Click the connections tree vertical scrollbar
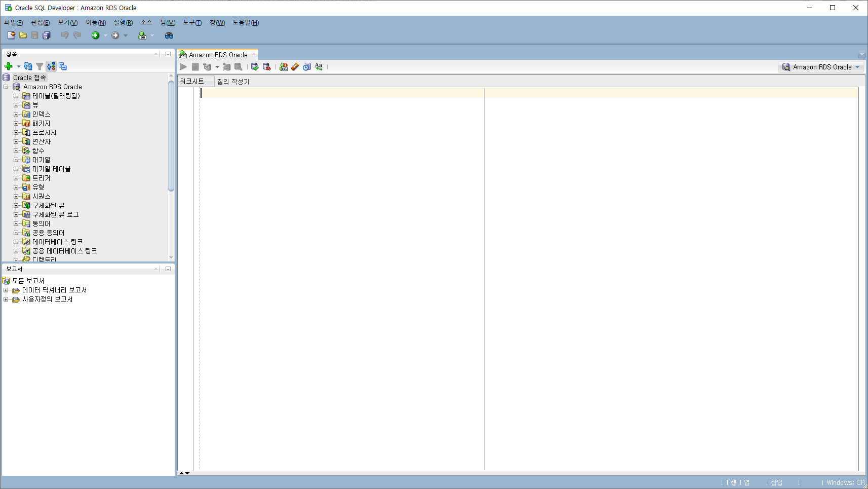The image size is (868, 489). [171, 136]
